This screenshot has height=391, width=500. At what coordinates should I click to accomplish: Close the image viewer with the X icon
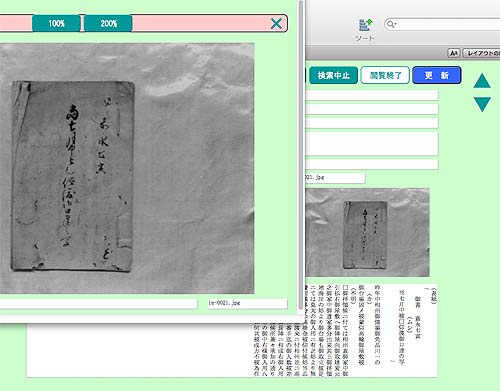tap(276, 23)
